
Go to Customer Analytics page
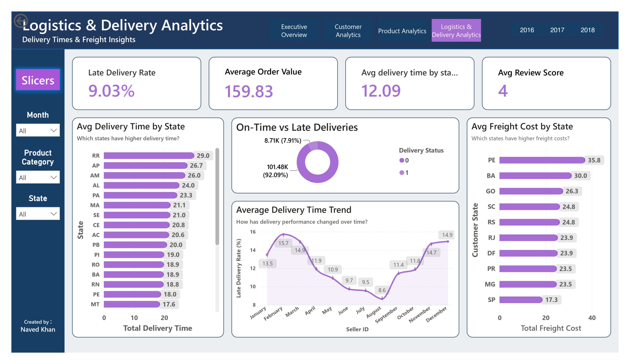(x=348, y=30)
